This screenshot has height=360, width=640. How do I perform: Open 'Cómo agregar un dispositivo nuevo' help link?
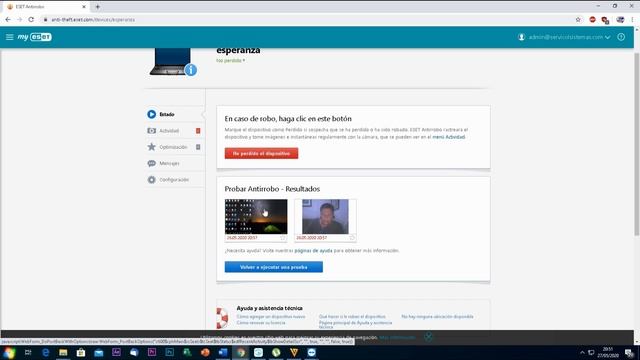tap(271, 317)
